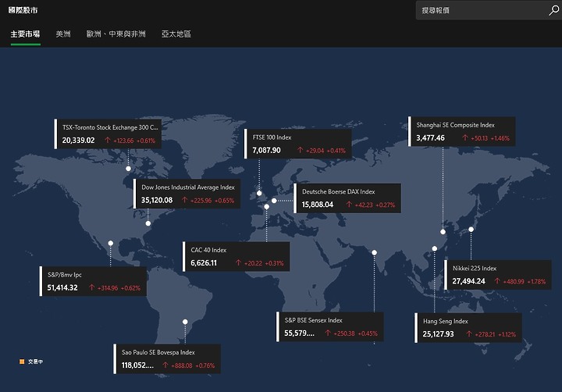Open the 歐洲、中東與非洲 tab
562x392 pixels.
[x=116, y=34]
